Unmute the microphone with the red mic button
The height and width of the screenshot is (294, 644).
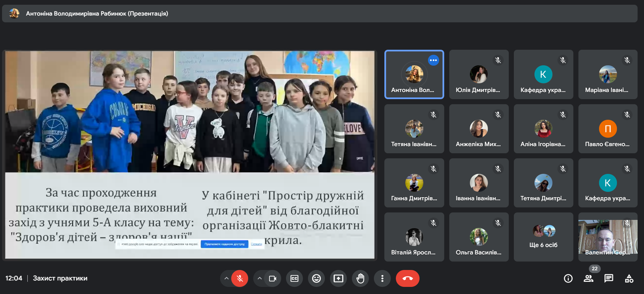point(240,278)
